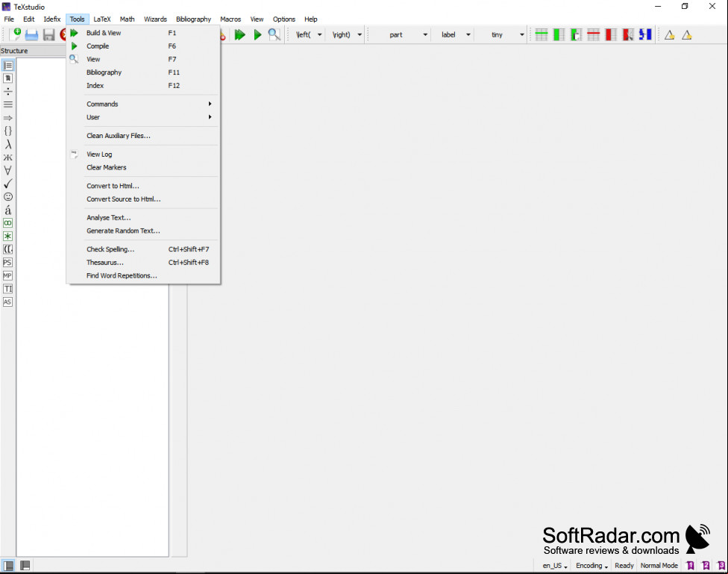Toggle the bottom panel button in the status bar

click(25, 565)
